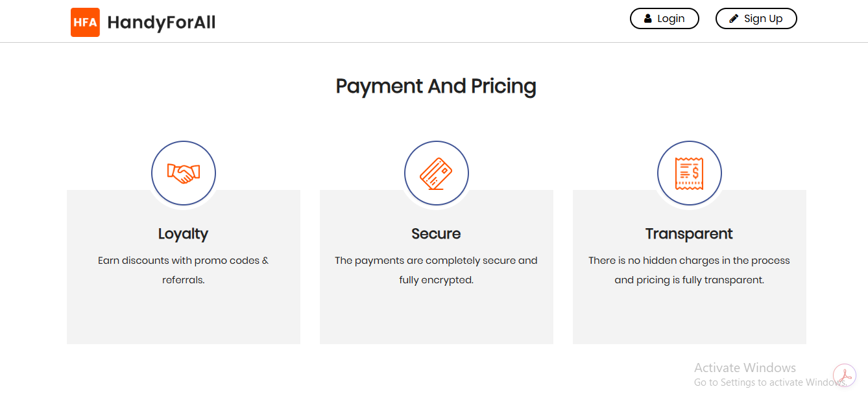The height and width of the screenshot is (398, 868).
Task: Click the Payment And Pricing heading
Action: click(x=436, y=86)
